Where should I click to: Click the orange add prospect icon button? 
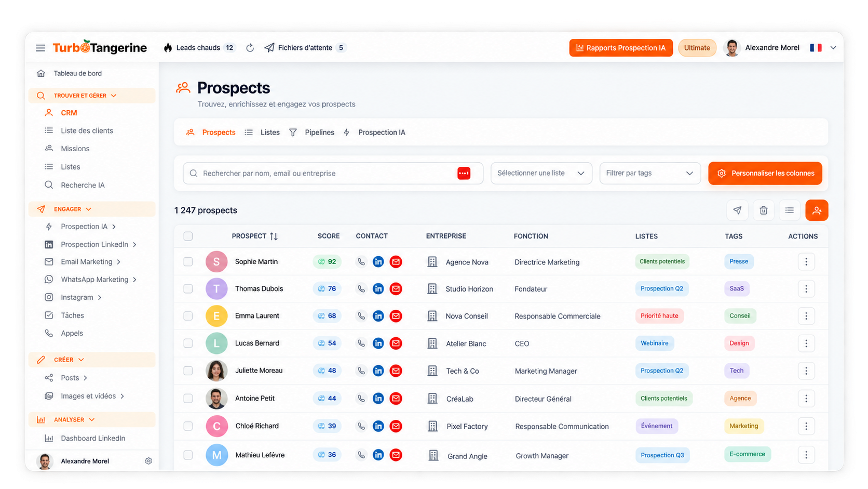point(817,210)
